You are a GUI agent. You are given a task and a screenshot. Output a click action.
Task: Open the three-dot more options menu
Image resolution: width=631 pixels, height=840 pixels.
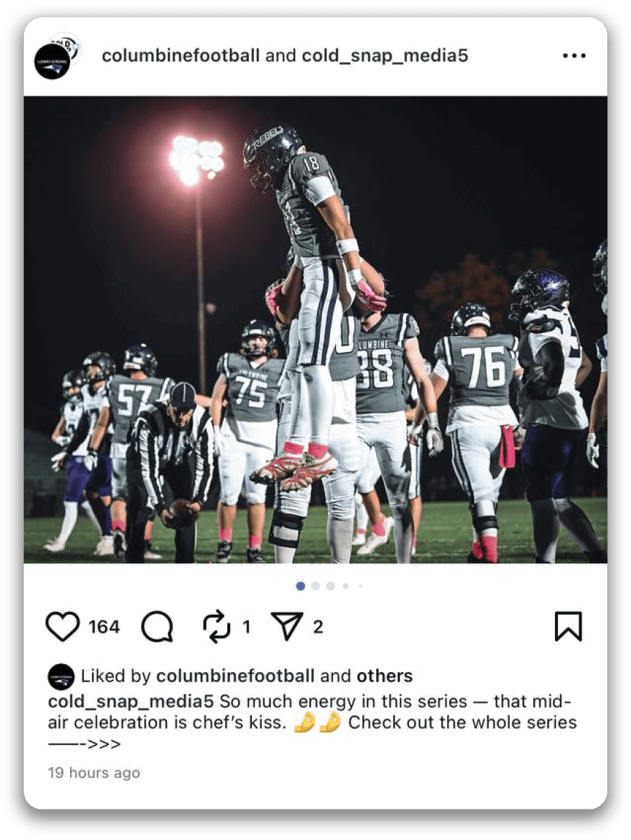point(575,56)
